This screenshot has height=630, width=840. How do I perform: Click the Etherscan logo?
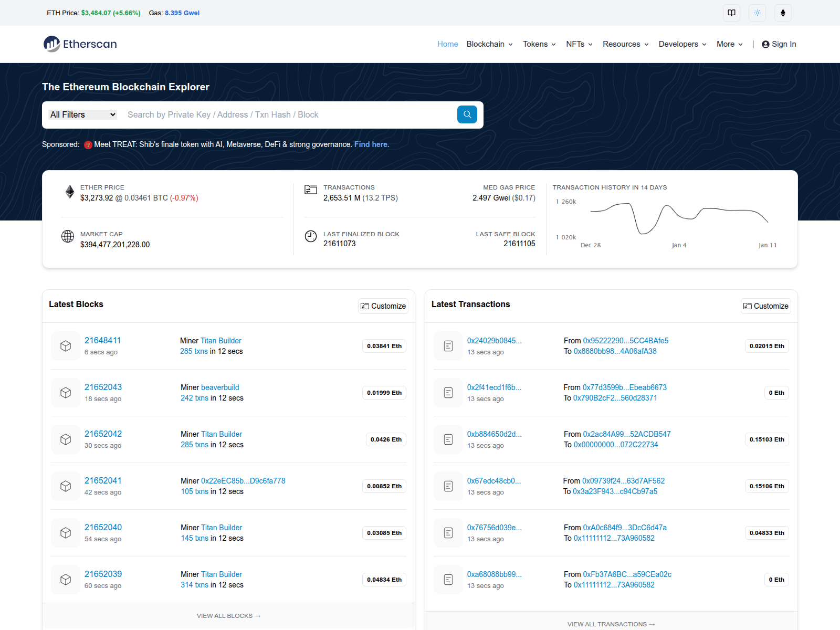[79, 44]
